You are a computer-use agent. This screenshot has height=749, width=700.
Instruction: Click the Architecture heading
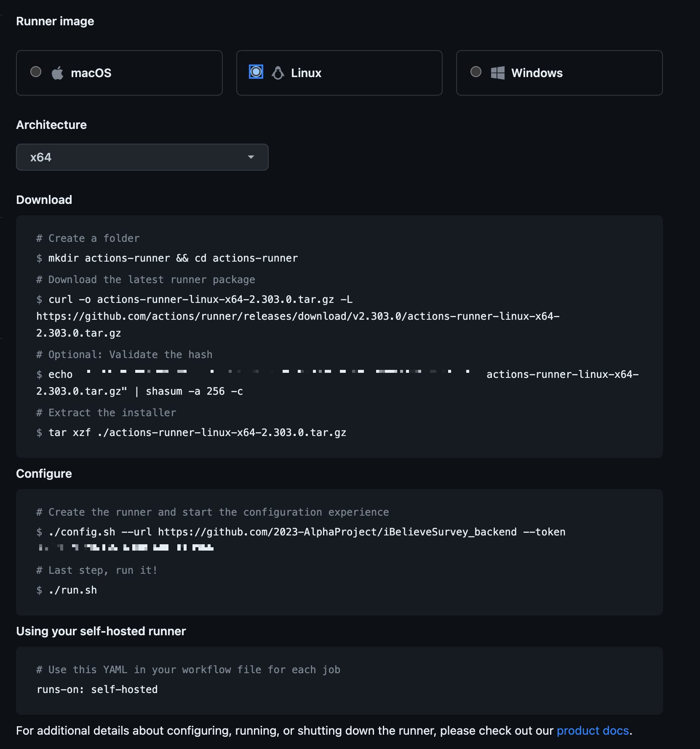pos(51,125)
